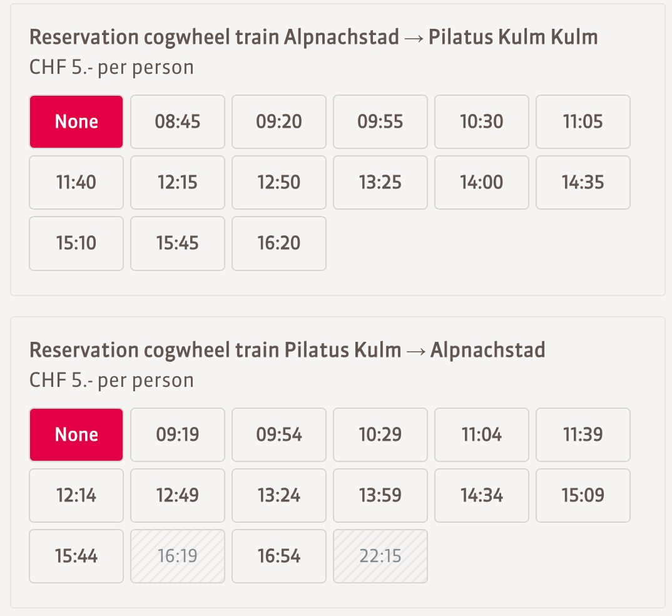The height and width of the screenshot is (616, 672).
Task: Select the 09:19 return train
Action: 178,434
